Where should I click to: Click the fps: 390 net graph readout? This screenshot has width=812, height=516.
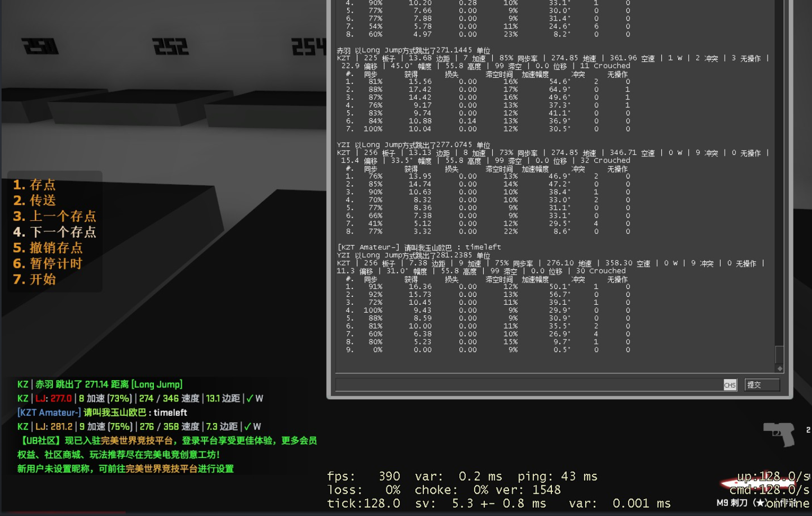364,476
